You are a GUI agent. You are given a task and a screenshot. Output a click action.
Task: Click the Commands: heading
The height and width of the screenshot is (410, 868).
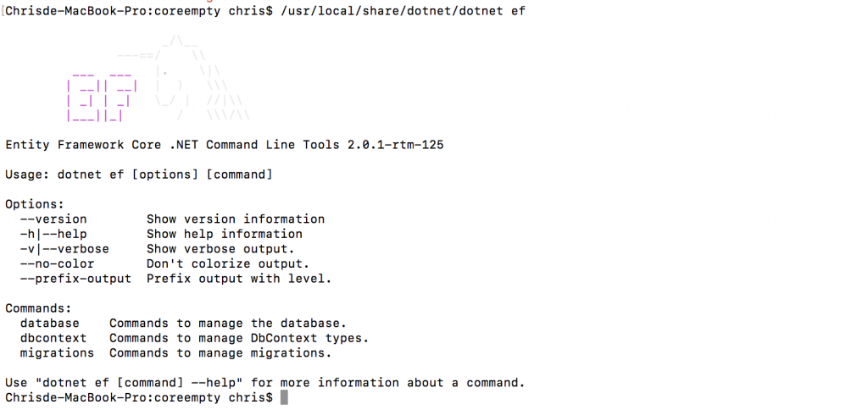click(39, 308)
